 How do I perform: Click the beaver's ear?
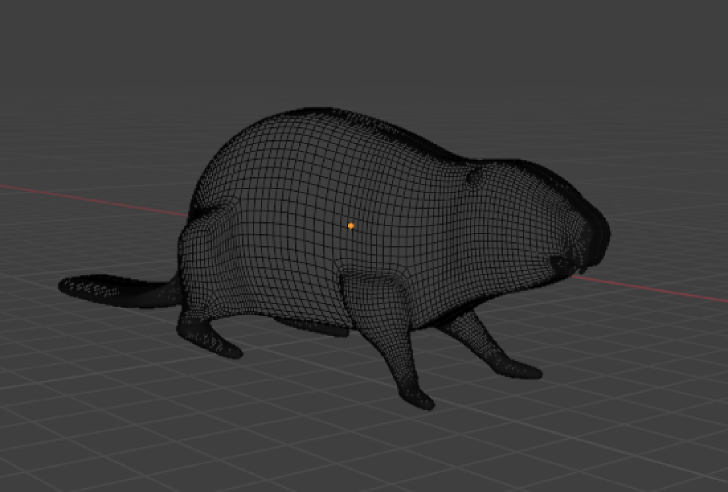(x=475, y=178)
